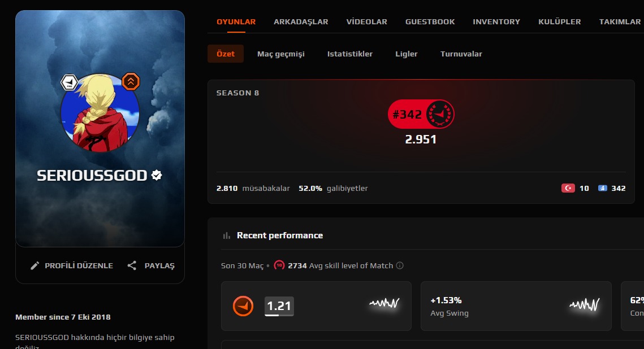Click the 2.951 Elo value
This screenshot has height=349, width=644.
pos(421,139)
